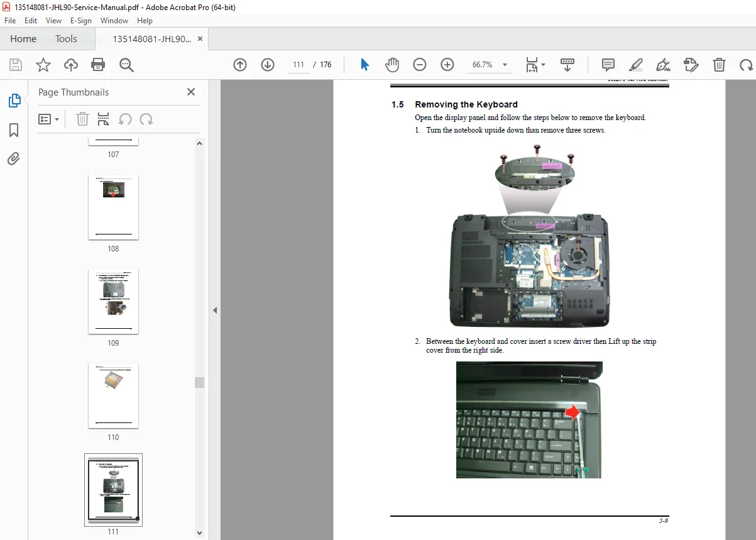Image resolution: width=756 pixels, height=540 pixels.
Task: Go to next page with the down arrow
Action: click(268, 65)
